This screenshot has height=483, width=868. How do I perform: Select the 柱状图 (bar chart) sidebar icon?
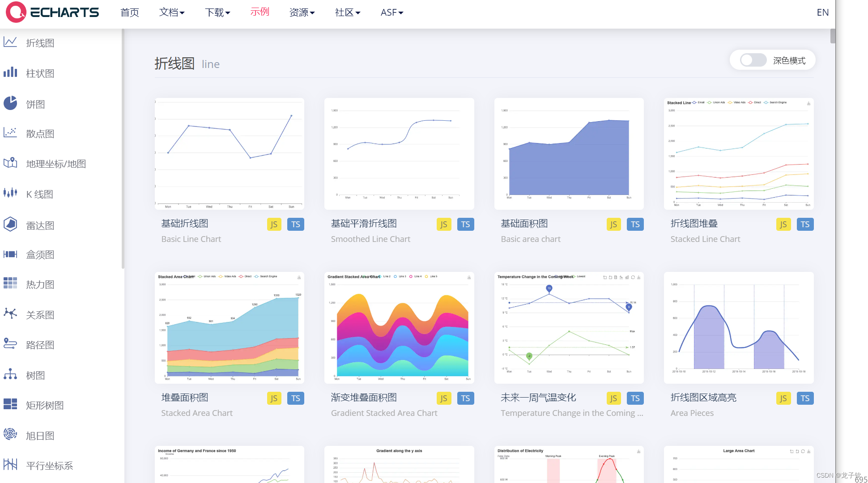(x=10, y=73)
